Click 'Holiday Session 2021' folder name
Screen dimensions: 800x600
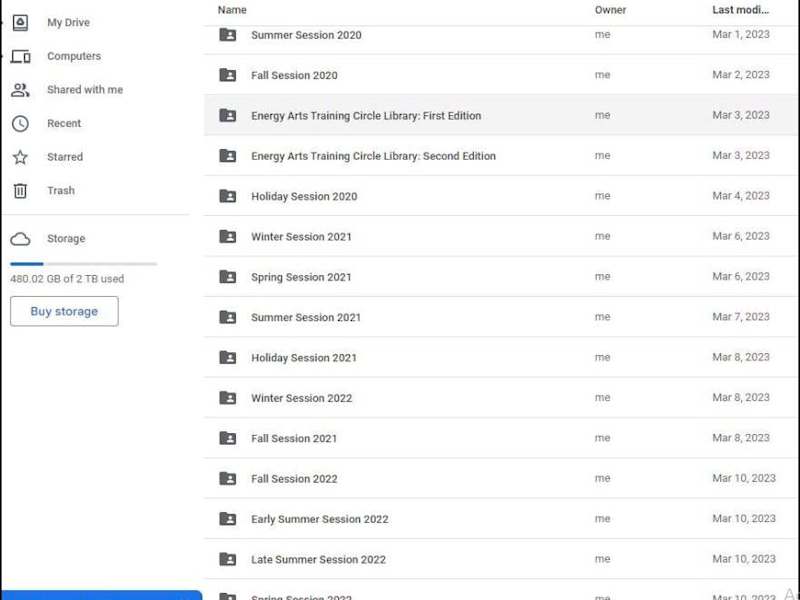[x=304, y=358]
